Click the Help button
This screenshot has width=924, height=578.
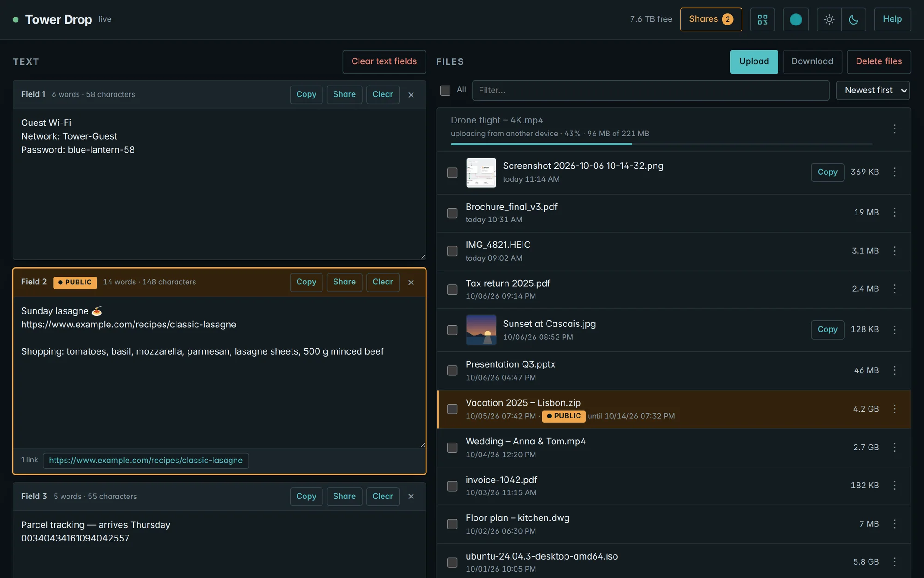click(x=892, y=19)
